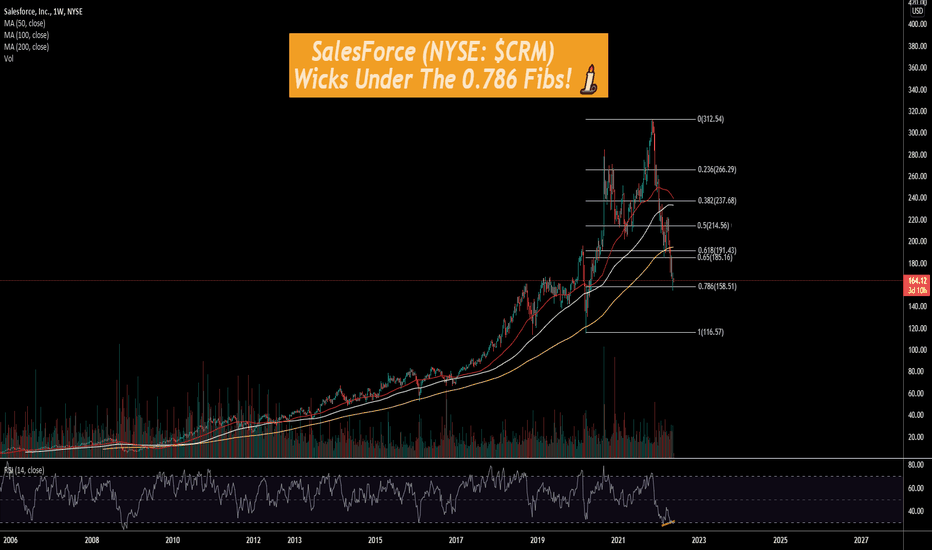Click the Fib level label 0.618(191.43)
This screenshot has width=932, height=550.
pos(717,250)
